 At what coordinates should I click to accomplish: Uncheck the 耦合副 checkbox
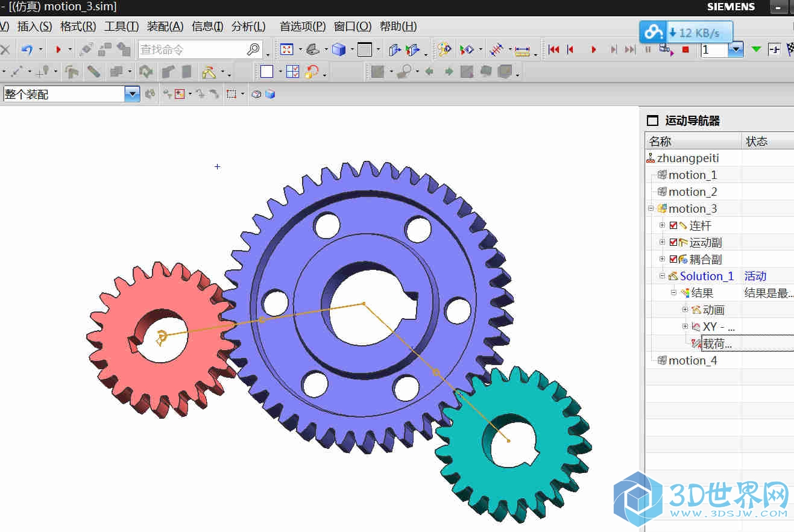pyautogui.click(x=673, y=259)
